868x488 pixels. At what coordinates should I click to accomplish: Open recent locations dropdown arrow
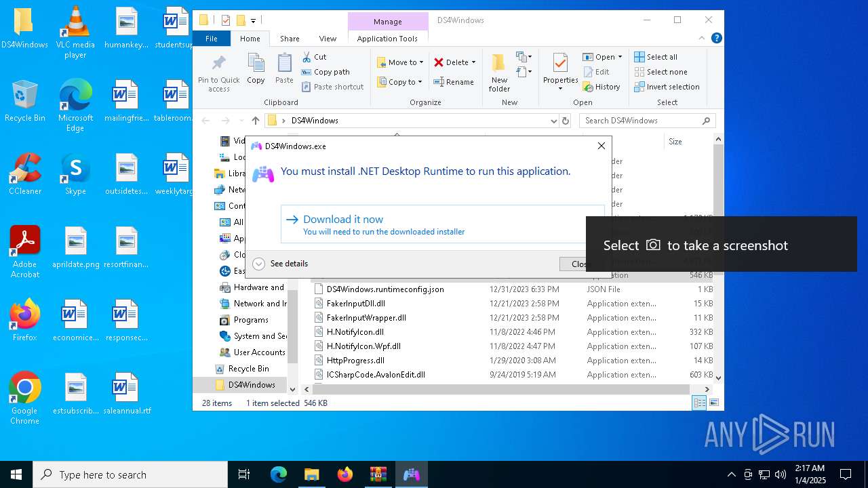pos(241,121)
